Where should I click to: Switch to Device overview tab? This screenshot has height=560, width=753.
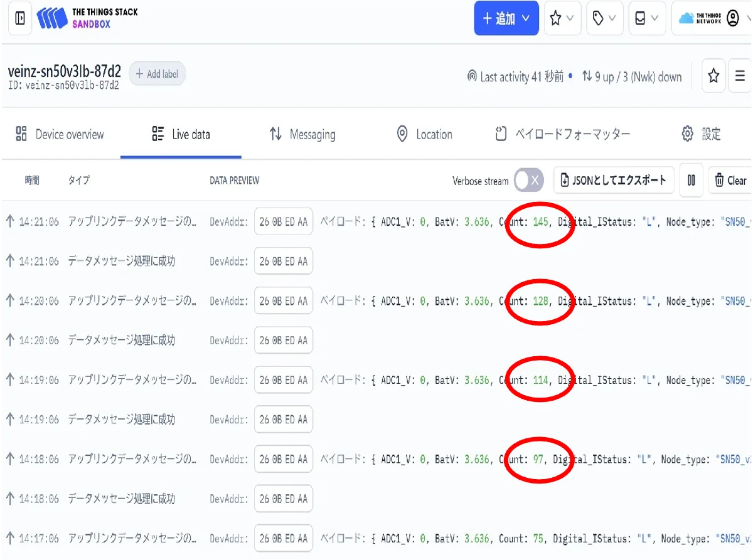point(60,134)
